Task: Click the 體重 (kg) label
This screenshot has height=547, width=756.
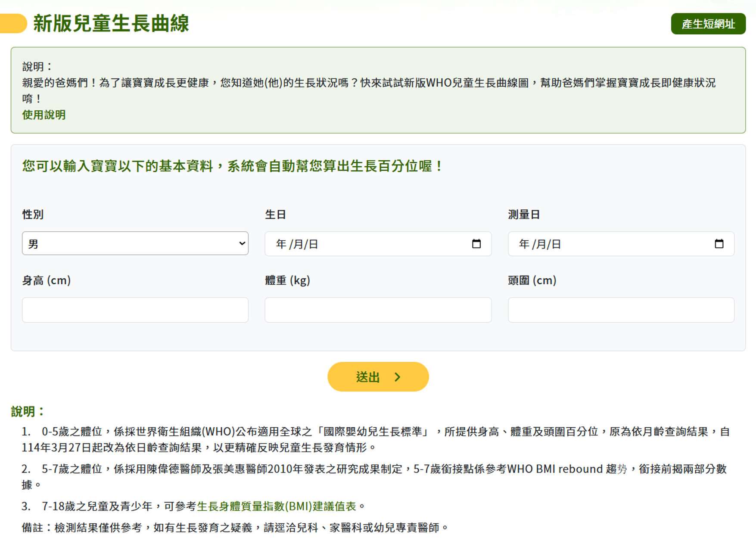Action: 287,280
